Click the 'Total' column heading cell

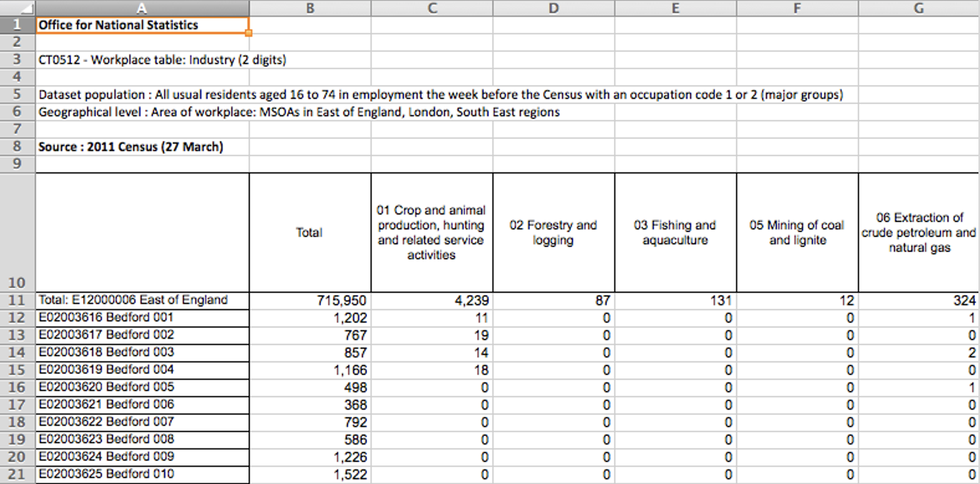[310, 232]
